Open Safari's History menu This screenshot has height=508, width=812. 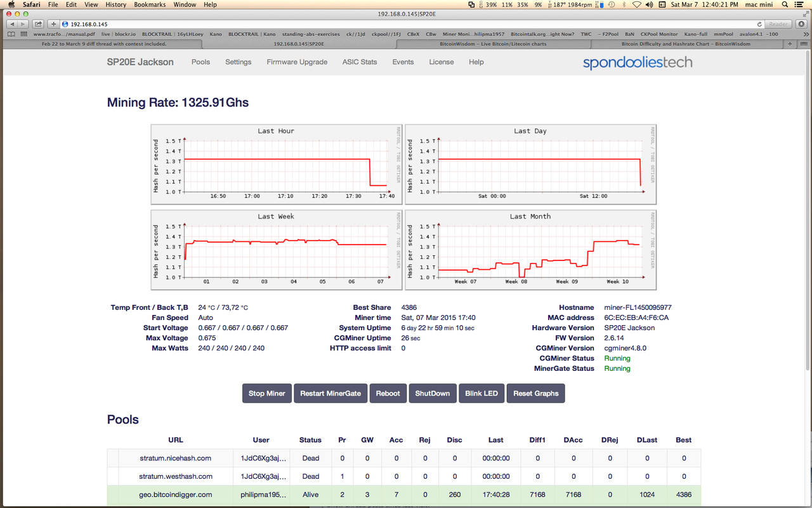[x=115, y=4]
